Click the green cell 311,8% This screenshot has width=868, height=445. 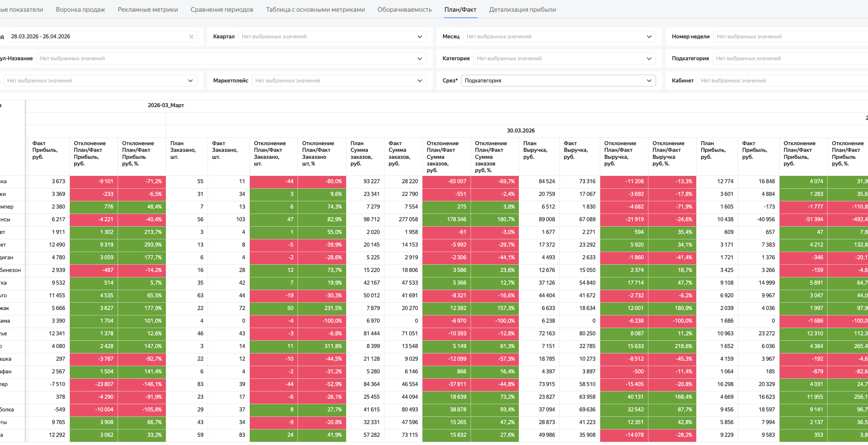pos(322,346)
